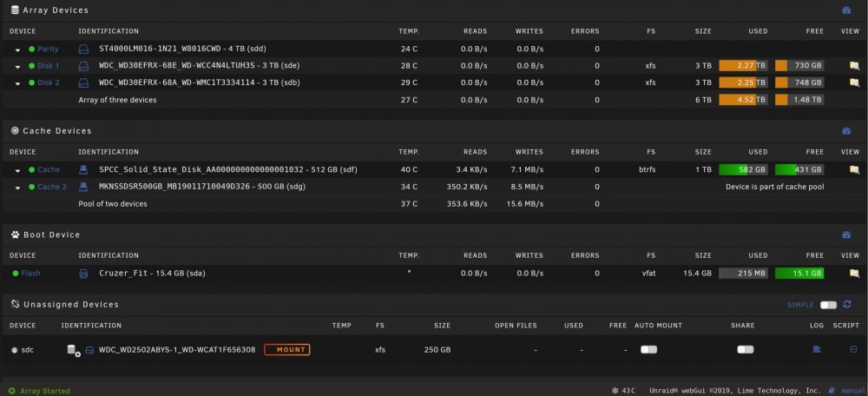Click the Cruzer_Fit flash drive icon

tap(83, 273)
